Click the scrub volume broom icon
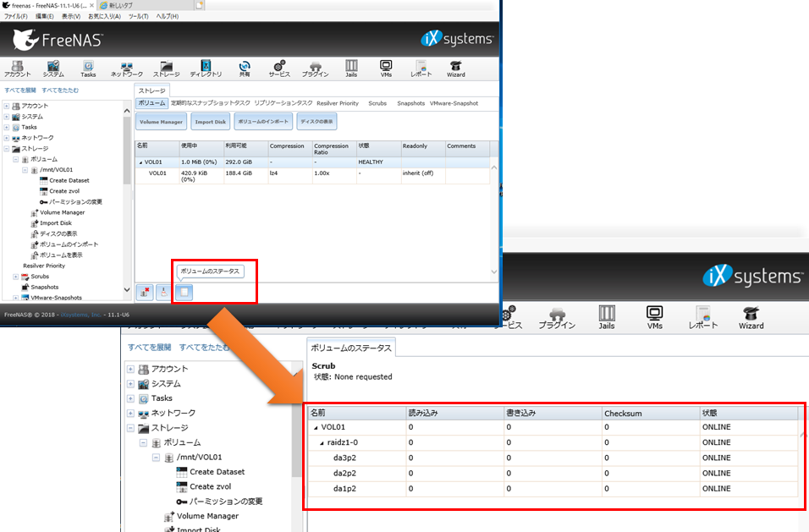The image size is (809, 532). (x=163, y=293)
